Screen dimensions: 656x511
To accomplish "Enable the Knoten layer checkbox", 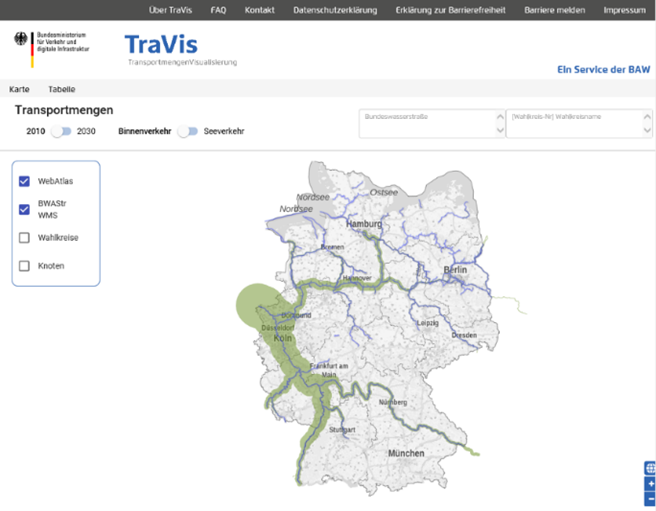I will click(x=25, y=266).
